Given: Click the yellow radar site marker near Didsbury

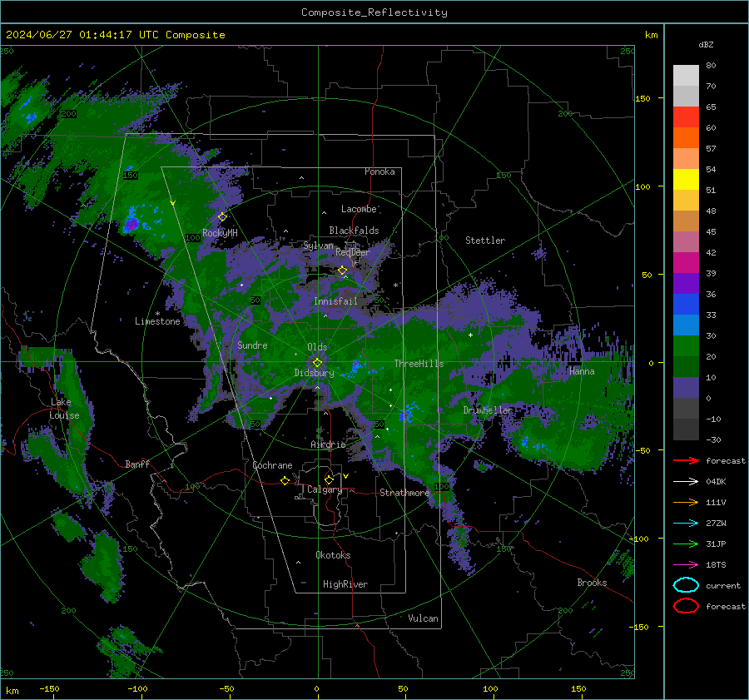Looking at the screenshot, I should tap(317, 363).
